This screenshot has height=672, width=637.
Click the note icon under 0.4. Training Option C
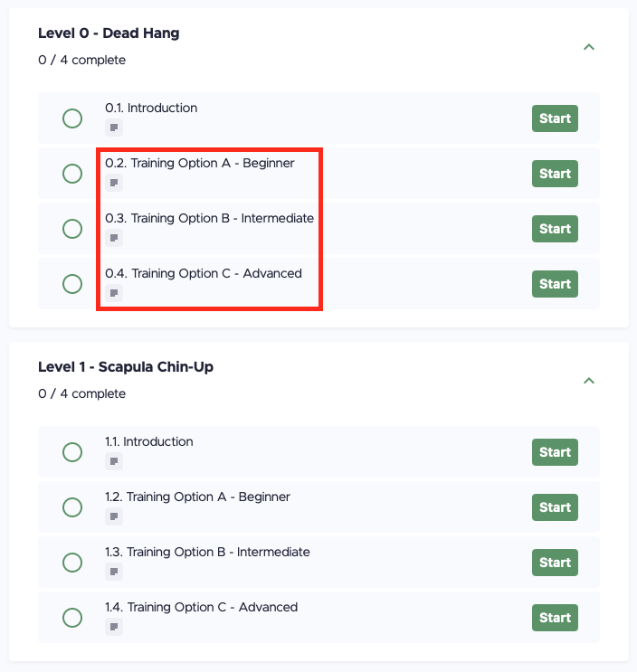point(114,293)
